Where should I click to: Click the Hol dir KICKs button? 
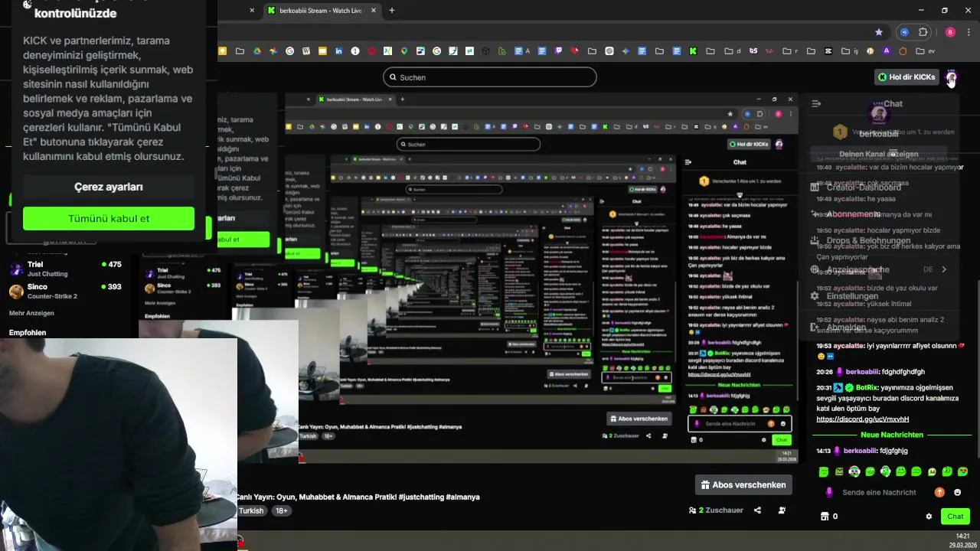click(906, 77)
